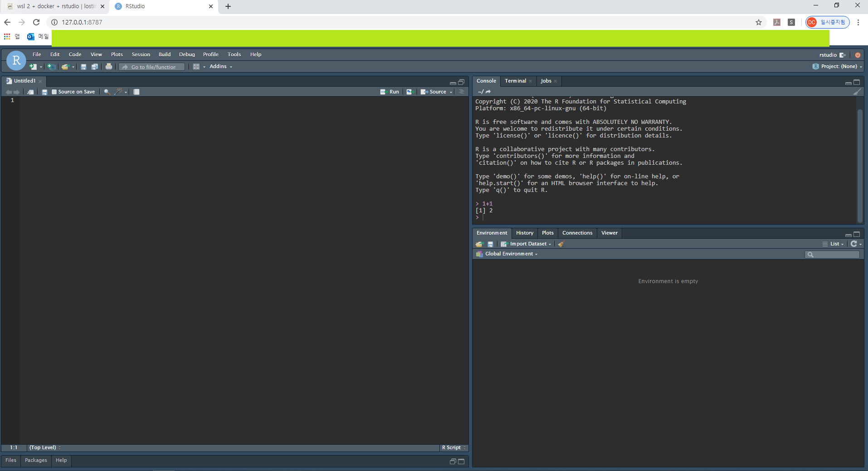This screenshot has width=868, height=471.
Task: Refresh the Environment list
Action: click(854, 244)
